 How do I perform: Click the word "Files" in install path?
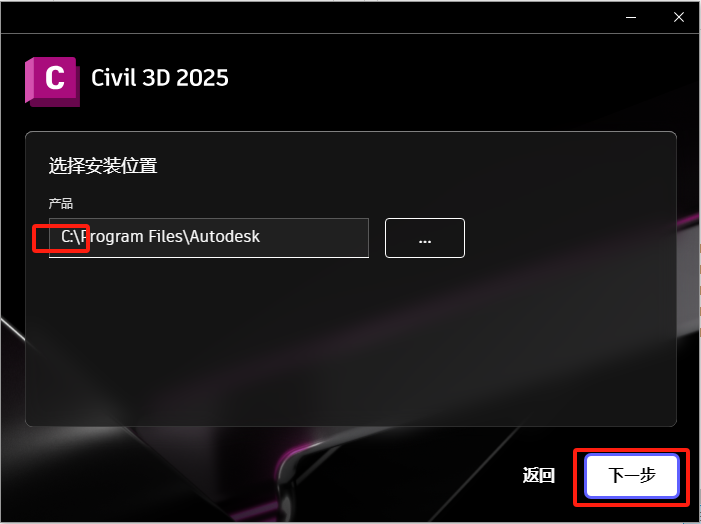coord(166,236)
